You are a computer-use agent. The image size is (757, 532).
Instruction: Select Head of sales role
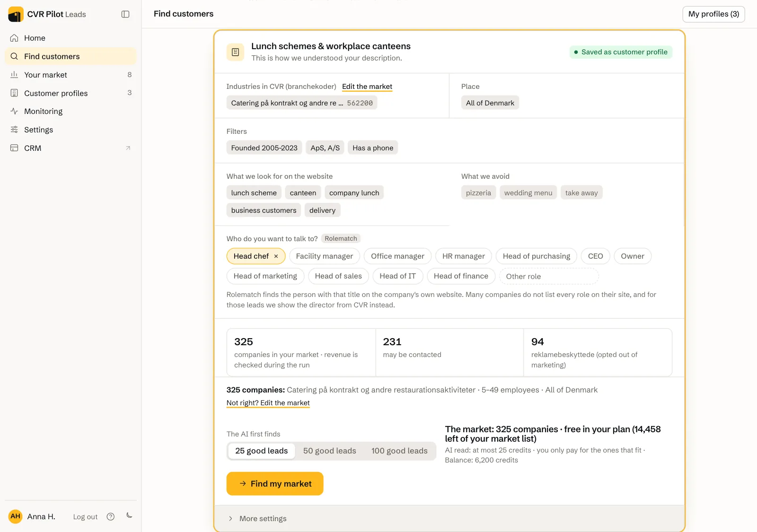tap(338, 276)
